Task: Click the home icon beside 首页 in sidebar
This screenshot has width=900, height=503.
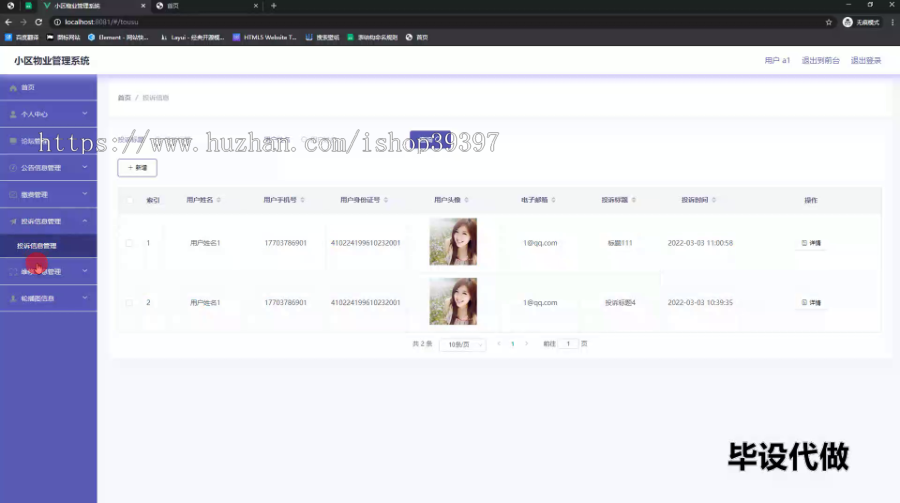Action: point(13,88)
